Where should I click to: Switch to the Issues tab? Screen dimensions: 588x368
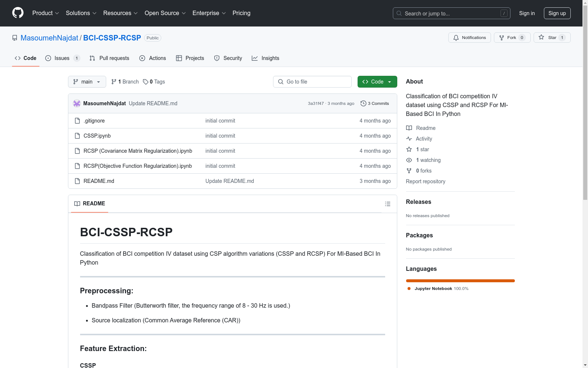62,58
